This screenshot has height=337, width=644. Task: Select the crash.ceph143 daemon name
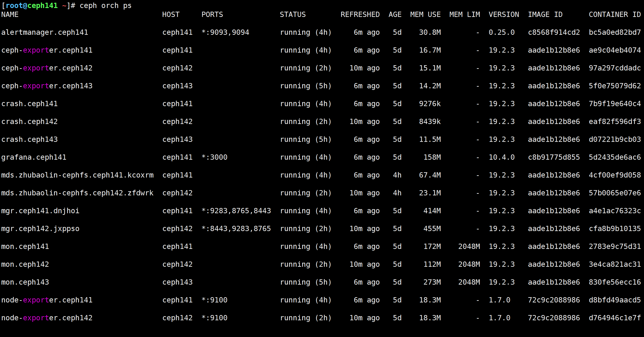(30, 139)
